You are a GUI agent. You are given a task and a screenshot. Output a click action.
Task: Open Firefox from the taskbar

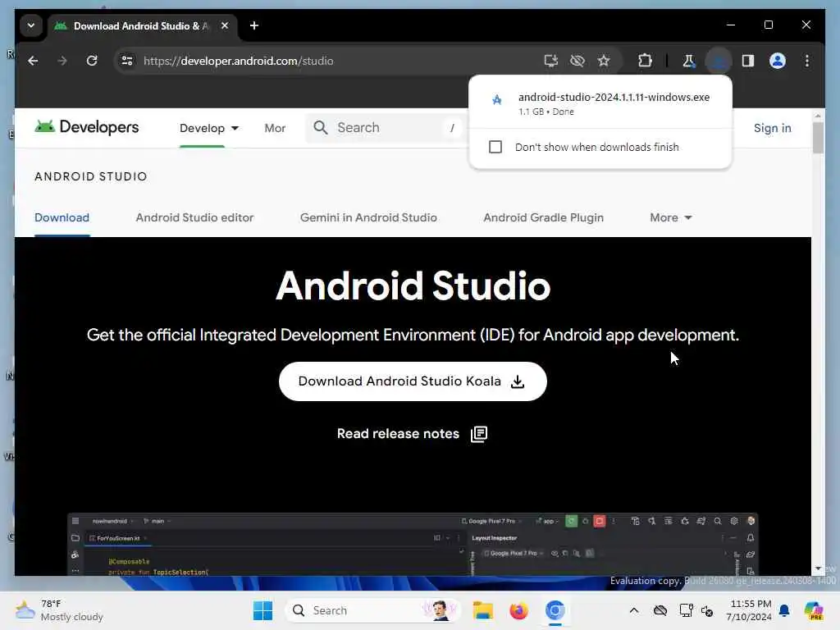pyautogui.click(x=518, y=610)
